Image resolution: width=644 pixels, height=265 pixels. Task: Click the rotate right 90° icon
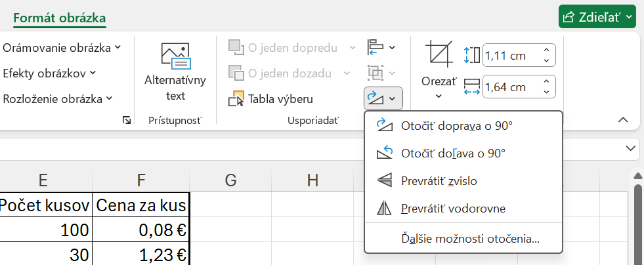tap(385, 125)
